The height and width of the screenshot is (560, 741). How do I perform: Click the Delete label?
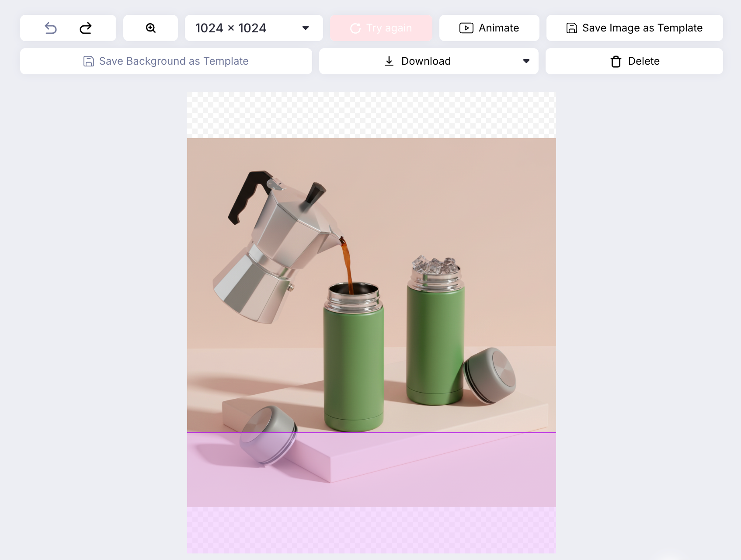[x=644, y=61]
